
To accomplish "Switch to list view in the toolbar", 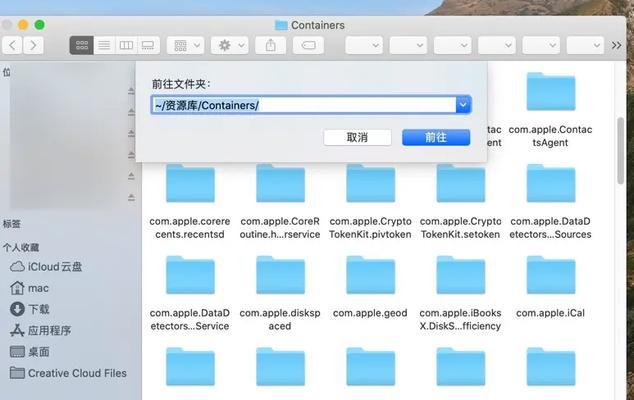I will tap(104, 45).
